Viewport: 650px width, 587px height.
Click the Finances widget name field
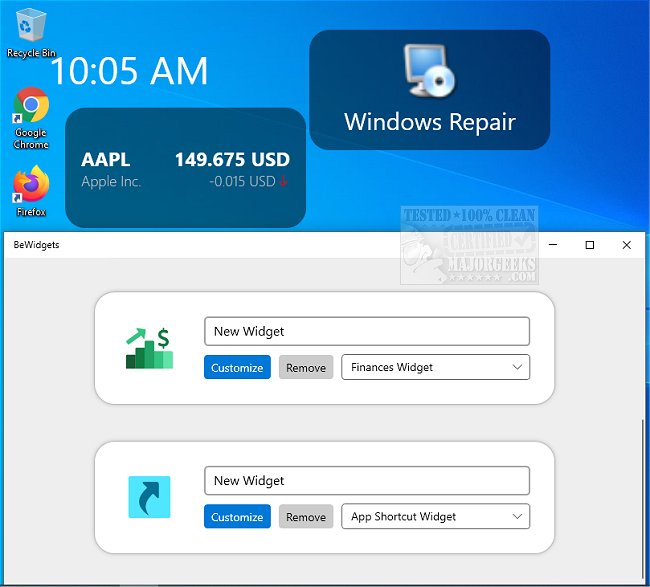click(366, 332)
